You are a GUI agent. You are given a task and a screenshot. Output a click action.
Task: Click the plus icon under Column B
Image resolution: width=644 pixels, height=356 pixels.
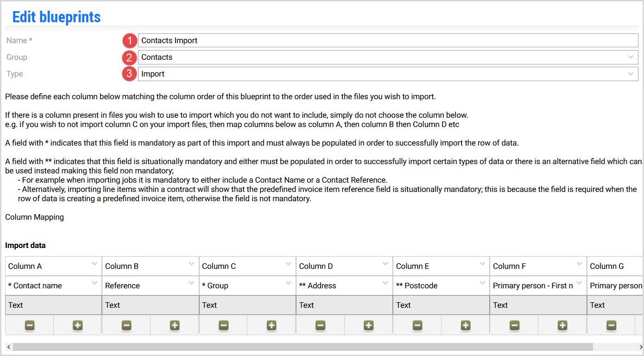click(175, 325)
